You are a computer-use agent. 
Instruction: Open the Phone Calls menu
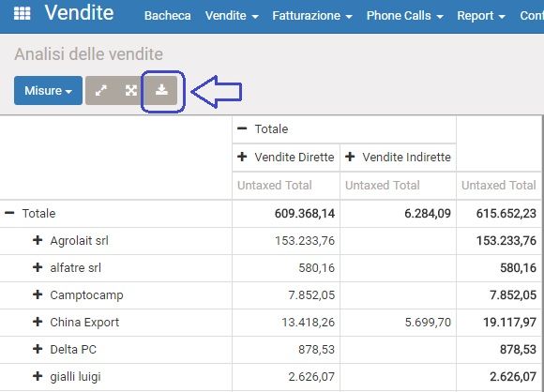pyautogui.click(x=405, y=16)
